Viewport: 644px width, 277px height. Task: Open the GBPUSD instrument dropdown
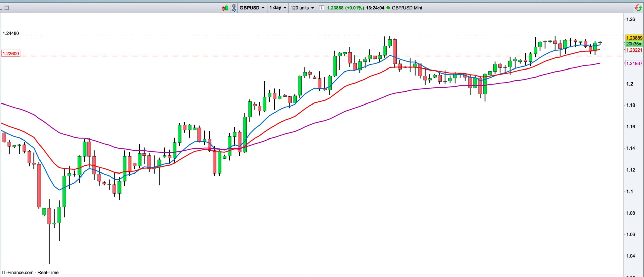coord(252,8)
